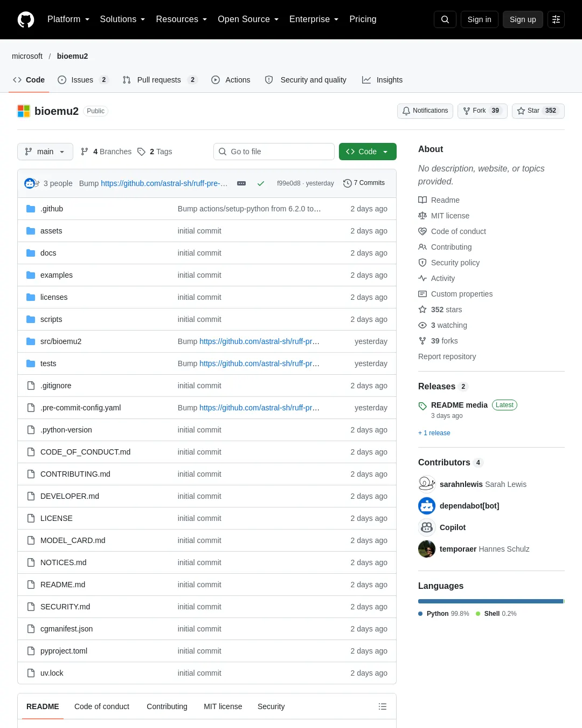Switch to Code of conduct README tab
Viewport: 582px width, 728px height.
click(102, 706)
